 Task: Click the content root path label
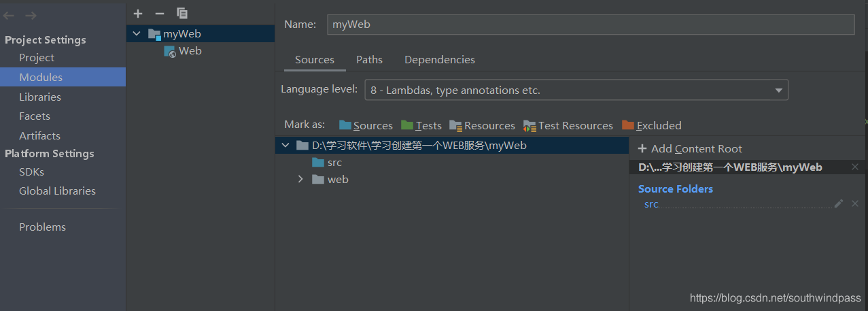point(730,167)
